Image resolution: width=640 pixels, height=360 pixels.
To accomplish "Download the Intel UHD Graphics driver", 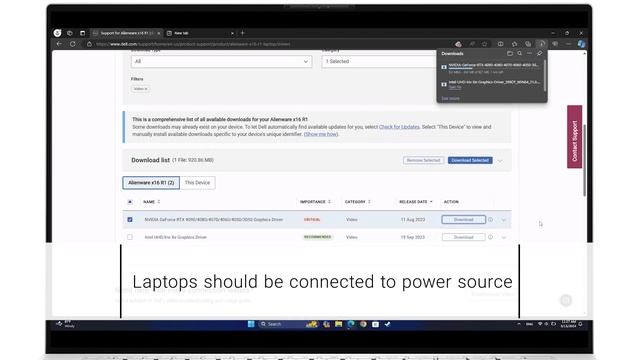I will (x=464, y=237).
